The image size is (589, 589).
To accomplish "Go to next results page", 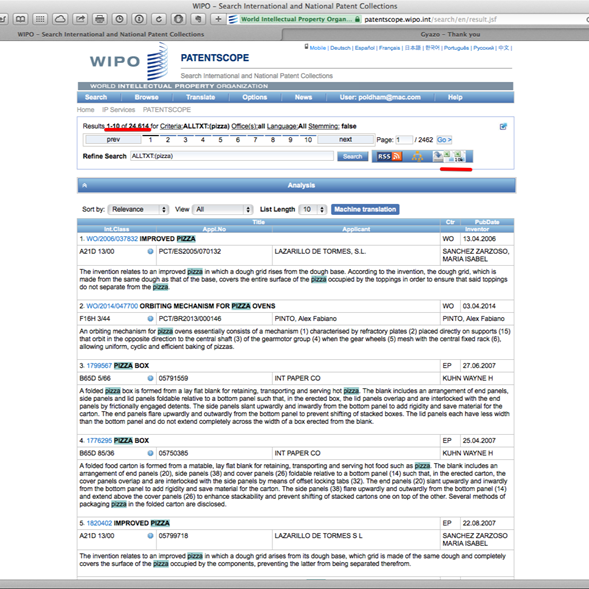I will (346, 139).
